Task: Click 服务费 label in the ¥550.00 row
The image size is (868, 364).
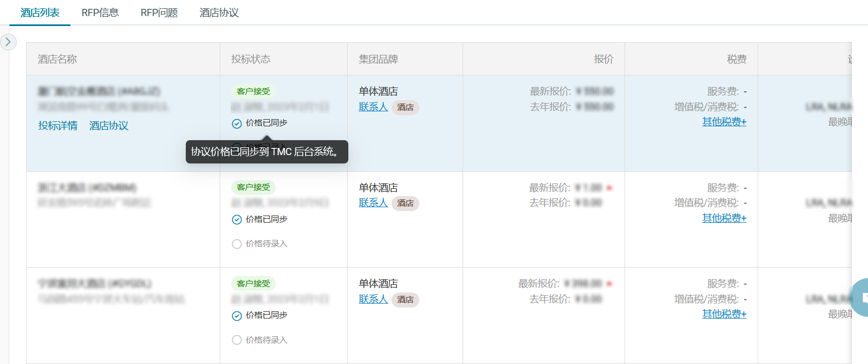Action: point(724,91)
